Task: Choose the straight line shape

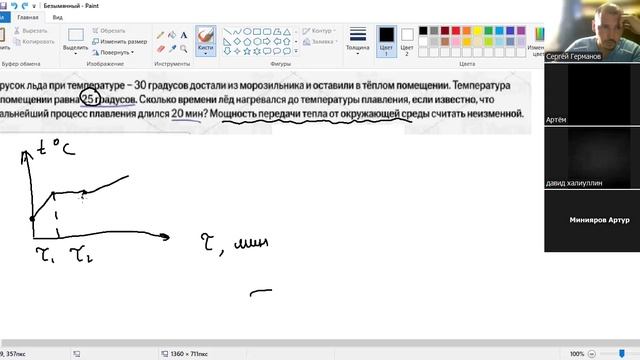Action: [x=227, y=31]
